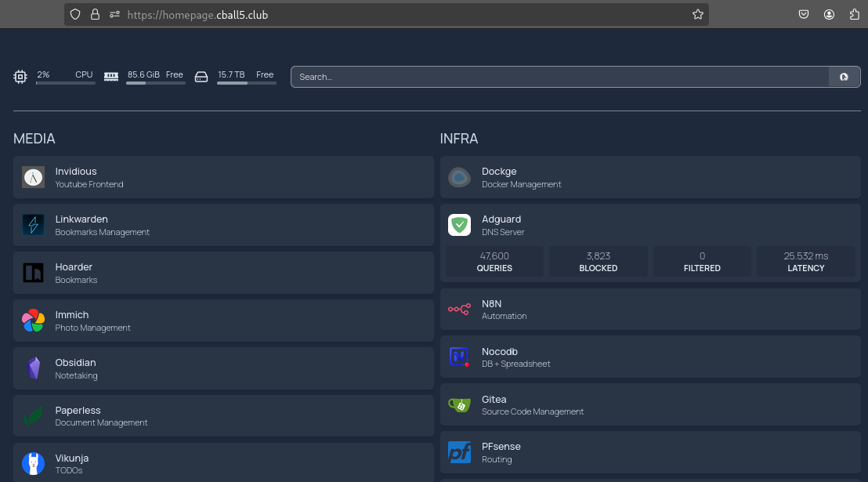Focus the Search input field
Image resolution: width=868 pixels, height=482 pixels.
coord(559,77)
